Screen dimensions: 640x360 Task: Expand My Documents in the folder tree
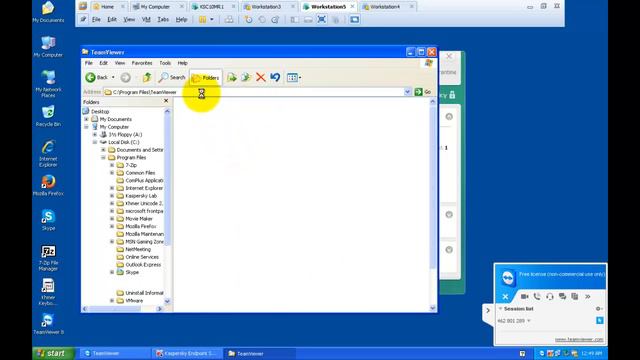[x=86, y=119]
